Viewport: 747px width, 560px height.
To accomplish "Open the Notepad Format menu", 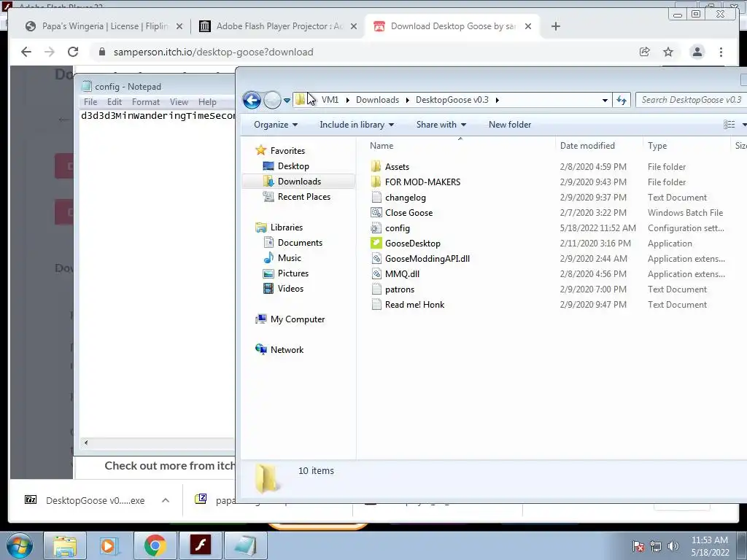I will pos(146,102).
